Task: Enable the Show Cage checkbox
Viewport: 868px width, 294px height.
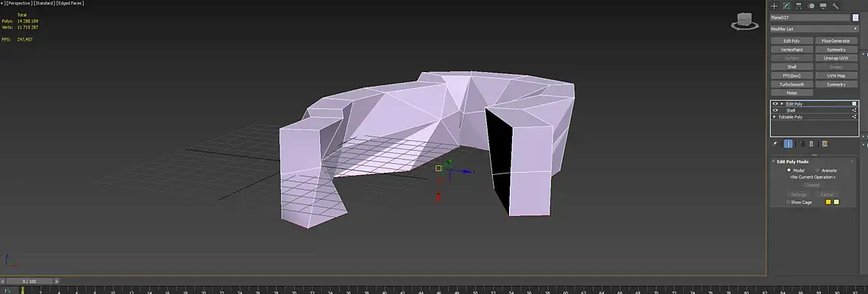Action: pyautogui.click(x=789, y=202)
